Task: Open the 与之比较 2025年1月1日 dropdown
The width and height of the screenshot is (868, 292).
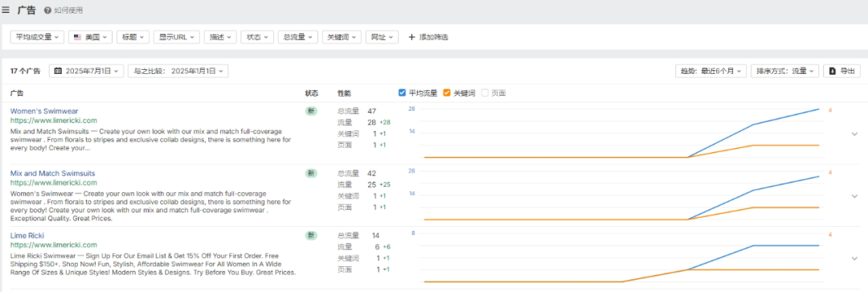Action: point(178,71)
